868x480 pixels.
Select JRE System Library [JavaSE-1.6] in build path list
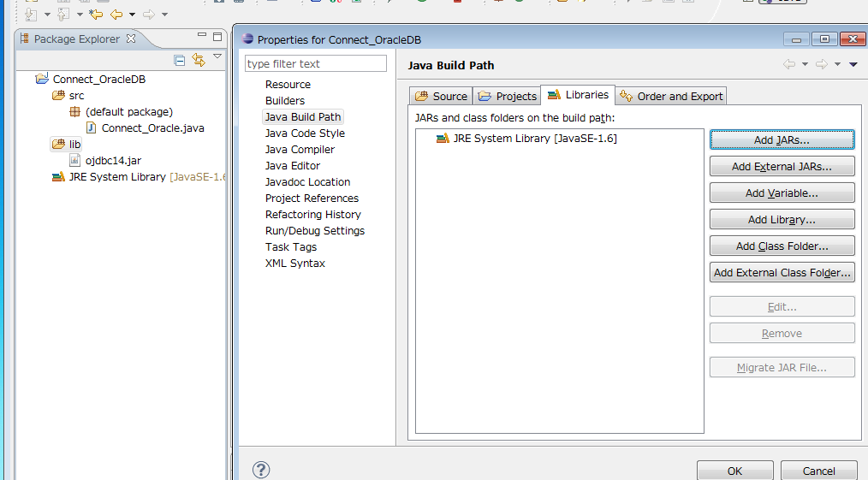tap(526, 139)
